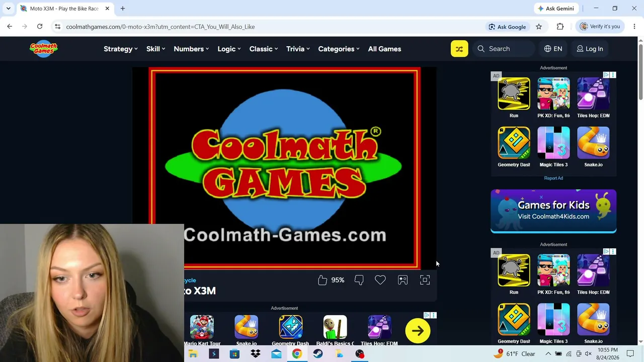The width and height of the screenshot is (644, 362).
Task: Open the Games for Kids Coolmath4Kids banner
Action: point(553,211)
